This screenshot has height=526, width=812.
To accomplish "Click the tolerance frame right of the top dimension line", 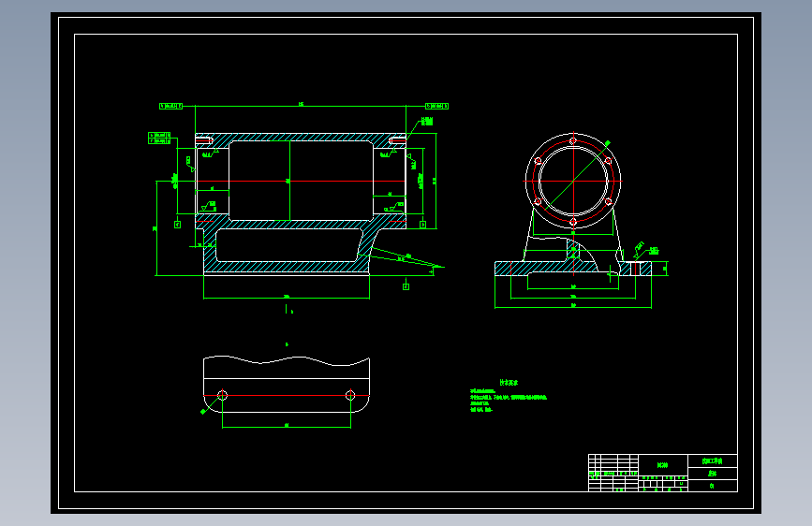I will [436, 106].
